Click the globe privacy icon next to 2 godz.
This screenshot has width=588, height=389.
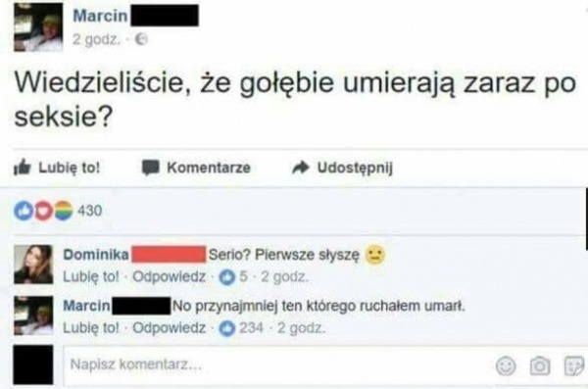tap(141, 39)
